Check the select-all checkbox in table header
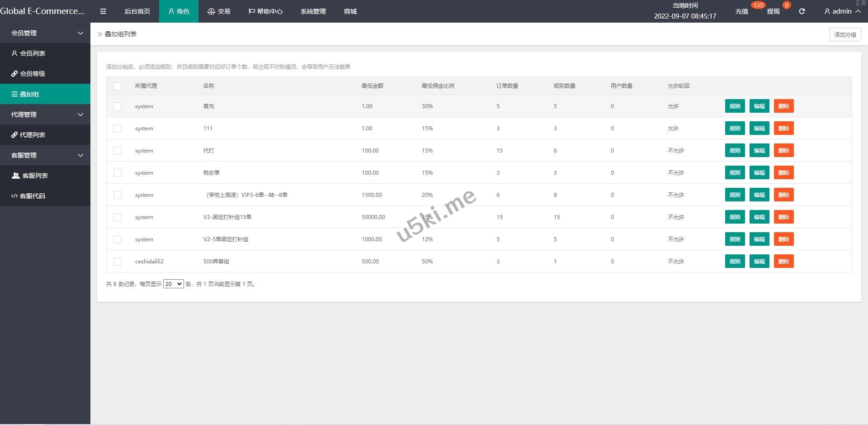The image size is (868, 425). pos(118,86)
